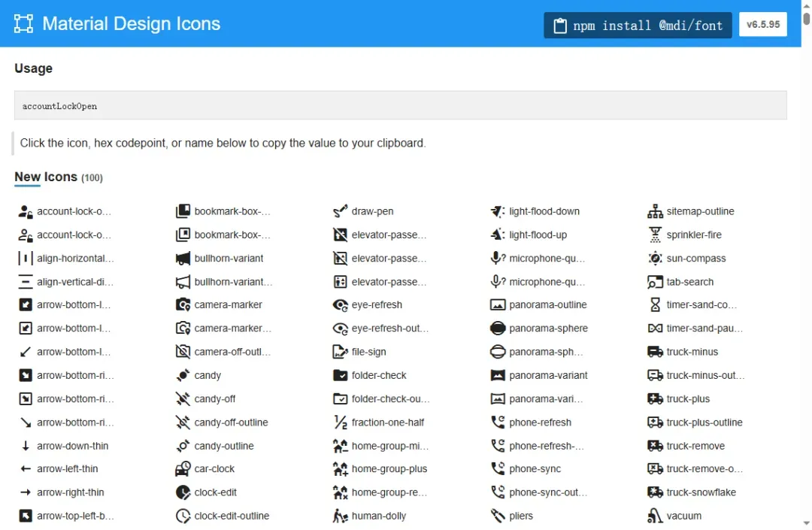Click the sprinkler-fire icon
Screen dimensions: 812x530
[655, 235]
